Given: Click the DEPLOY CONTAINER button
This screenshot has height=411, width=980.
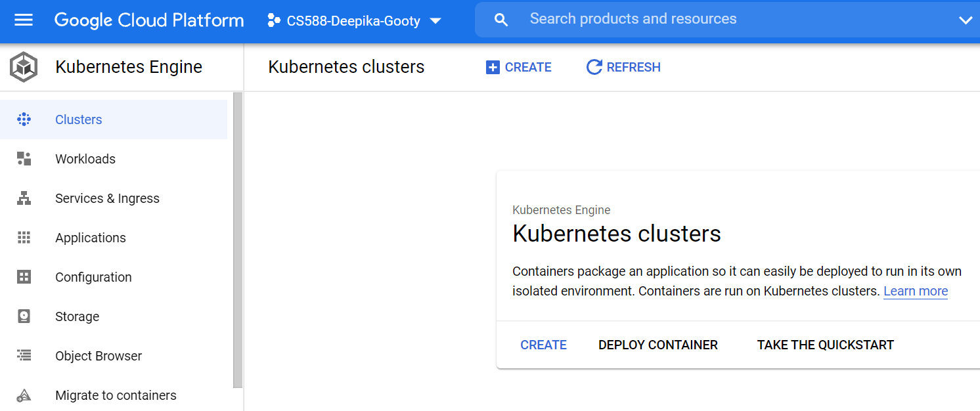Looking at the screenshot, I should [x=658, y=345].
